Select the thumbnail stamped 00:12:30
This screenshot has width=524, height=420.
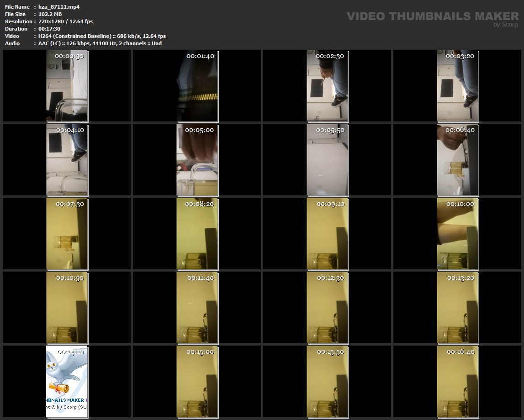pos(328,308)
